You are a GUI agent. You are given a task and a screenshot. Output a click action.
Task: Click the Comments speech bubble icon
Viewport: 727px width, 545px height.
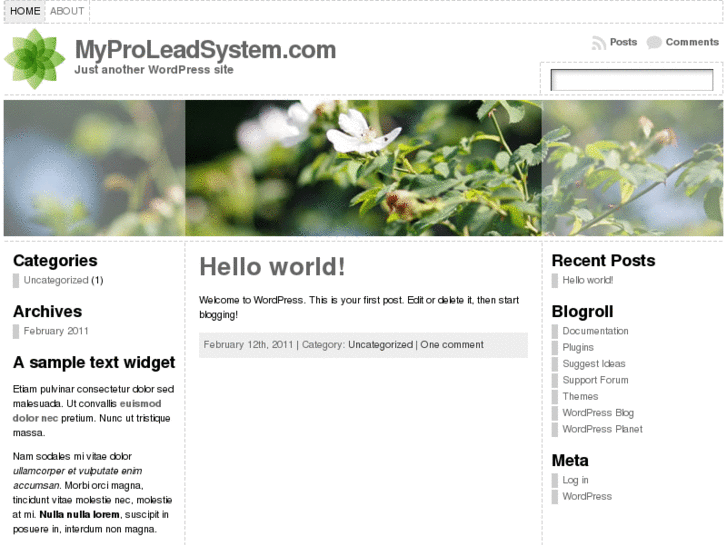coord(654,43)
